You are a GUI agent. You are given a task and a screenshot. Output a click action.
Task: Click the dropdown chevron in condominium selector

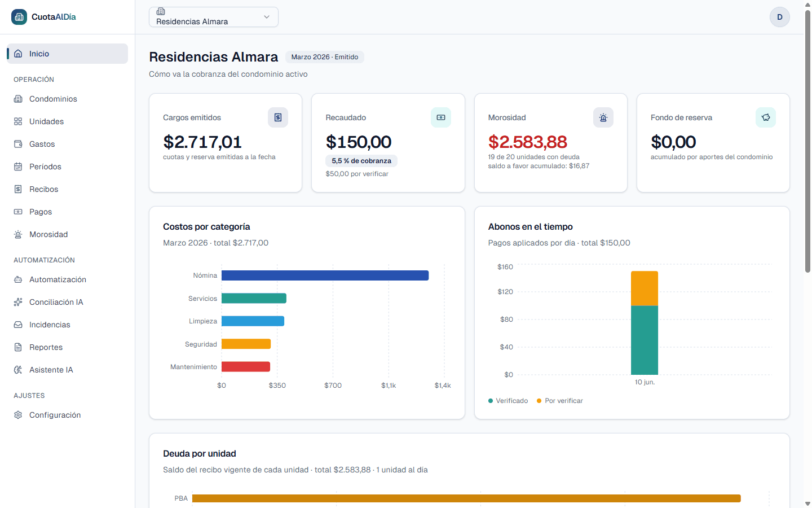(x=267, y=17)
